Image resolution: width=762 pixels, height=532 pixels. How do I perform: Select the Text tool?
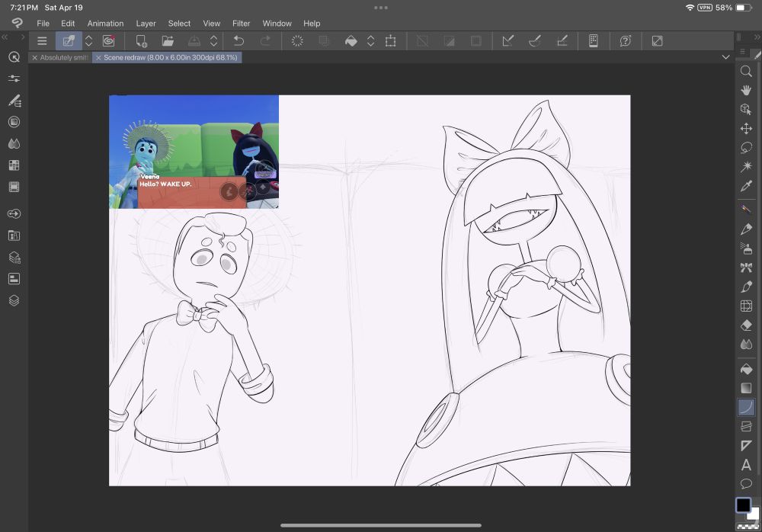pos(746,465)
